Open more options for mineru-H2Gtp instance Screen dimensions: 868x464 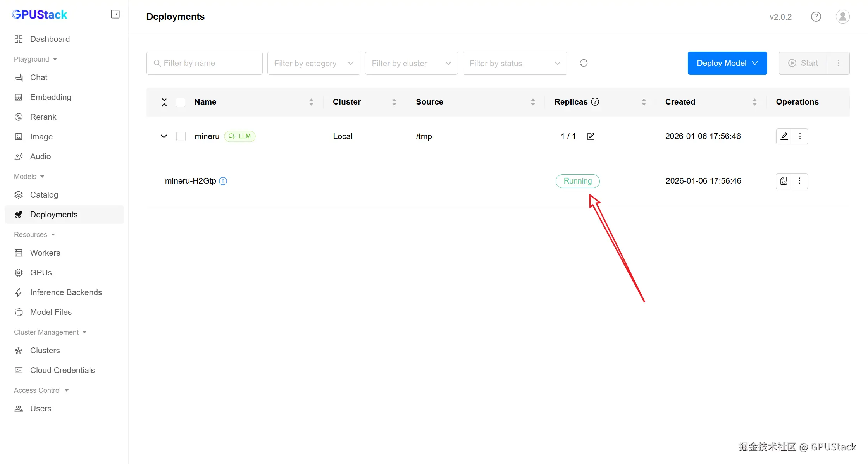click(x=799, y=181)
